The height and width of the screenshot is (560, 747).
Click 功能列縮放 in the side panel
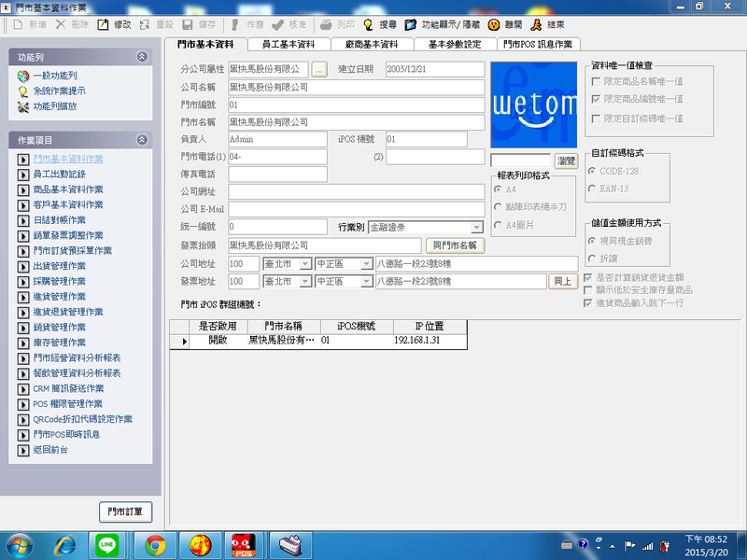pyautogui.click(x=55, y=106)
